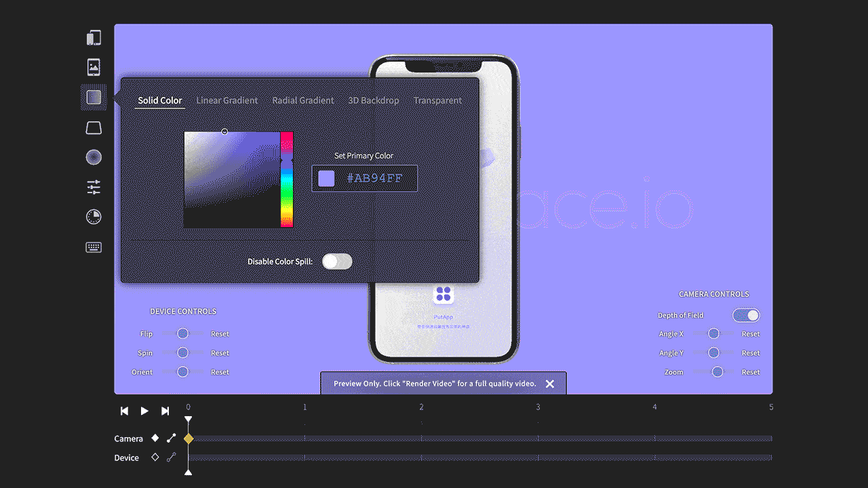868x488 pixels.
Task: Reset the camera Zoom control
Action: point(750,372)
